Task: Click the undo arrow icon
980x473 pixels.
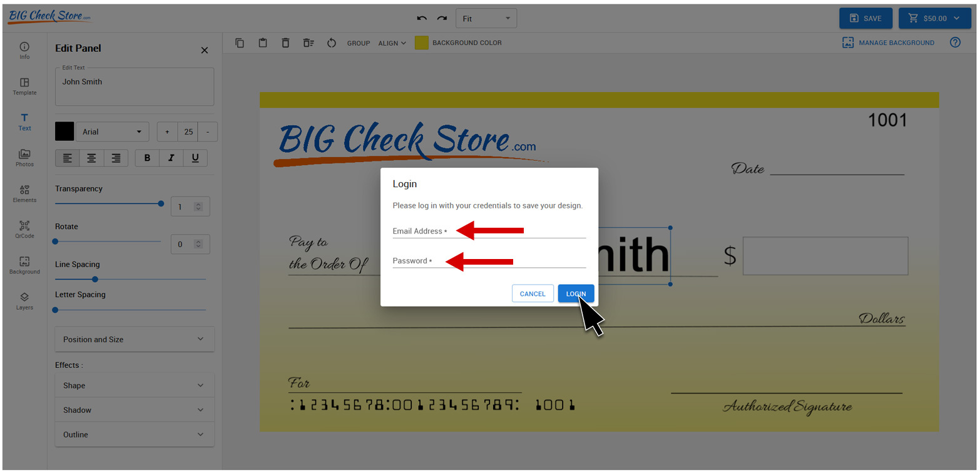Action: (422, 18)
